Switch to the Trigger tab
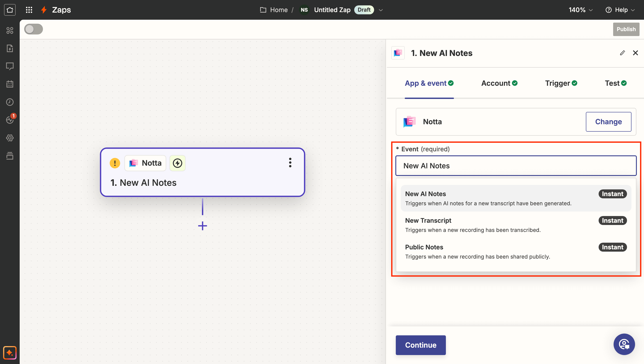The image size is (644, 364). 561,83
